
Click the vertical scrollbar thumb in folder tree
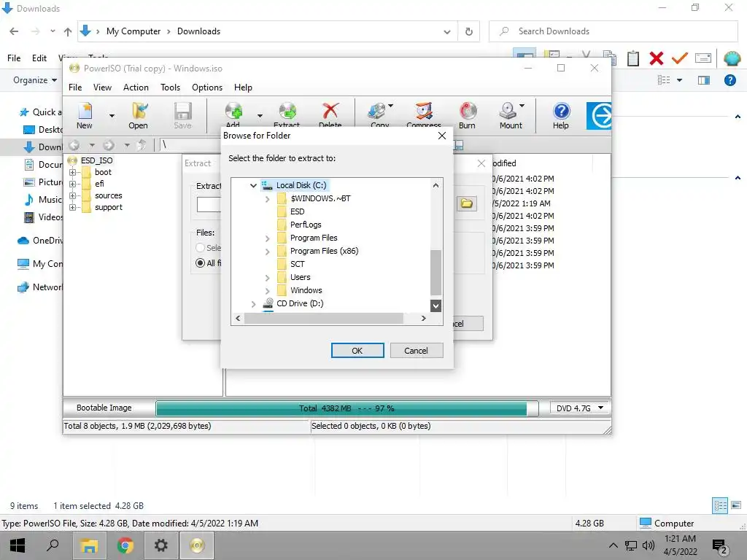[436, 273]
